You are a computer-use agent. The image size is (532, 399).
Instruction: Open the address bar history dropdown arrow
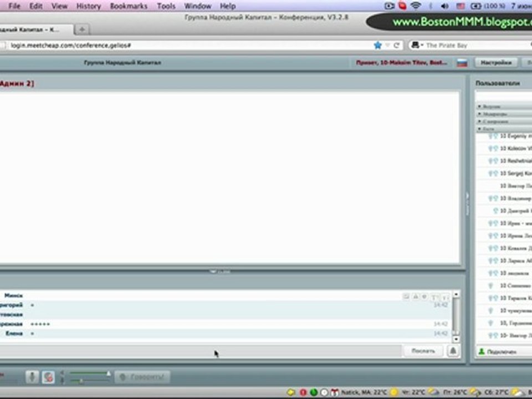pyautogui.click(x=387, y=45)
